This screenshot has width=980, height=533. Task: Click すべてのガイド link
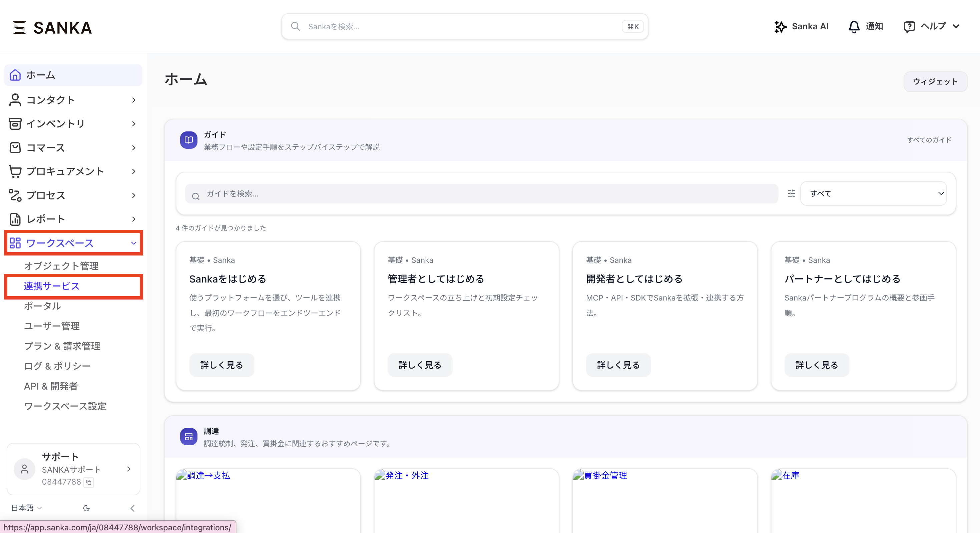tap(929, 140)
